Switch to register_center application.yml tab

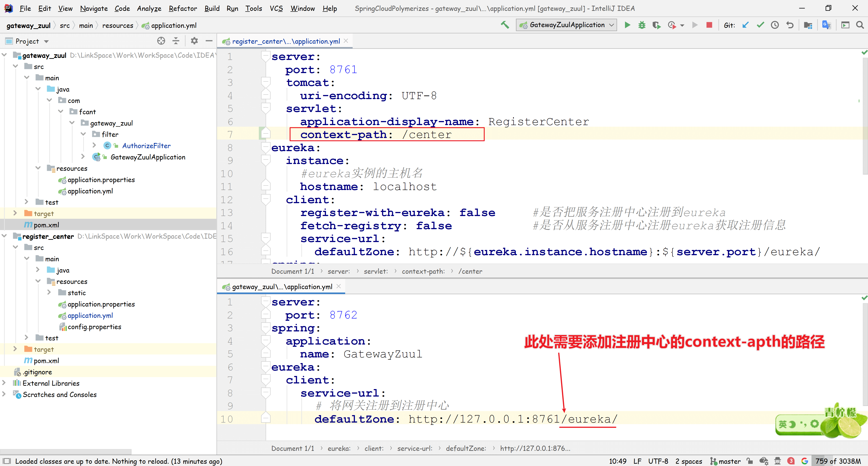tap(285, 41)
